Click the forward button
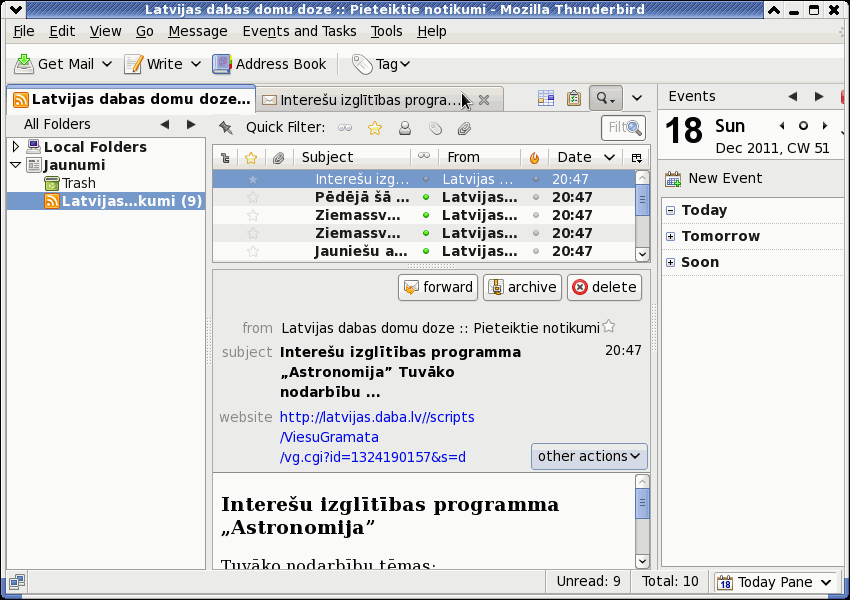Screen dimensions: 850x600 tap(438, 287)
